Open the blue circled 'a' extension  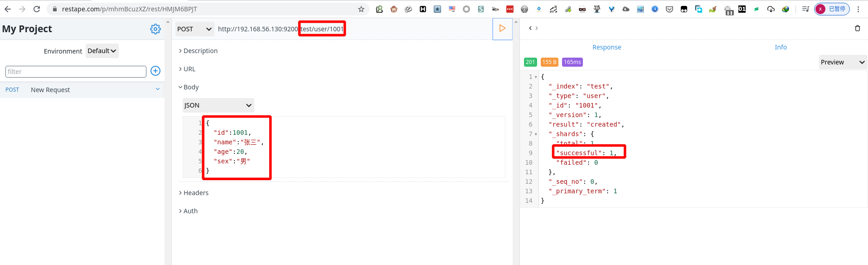(655, 9)
